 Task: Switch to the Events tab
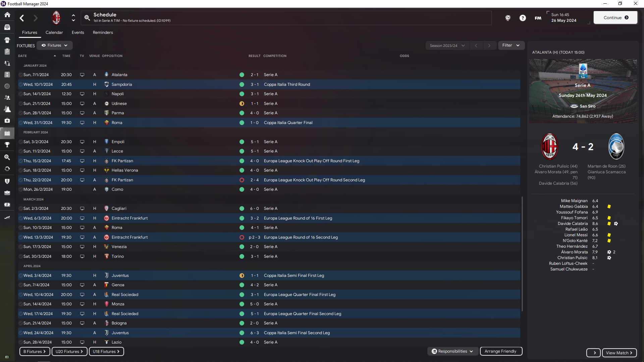78,32
